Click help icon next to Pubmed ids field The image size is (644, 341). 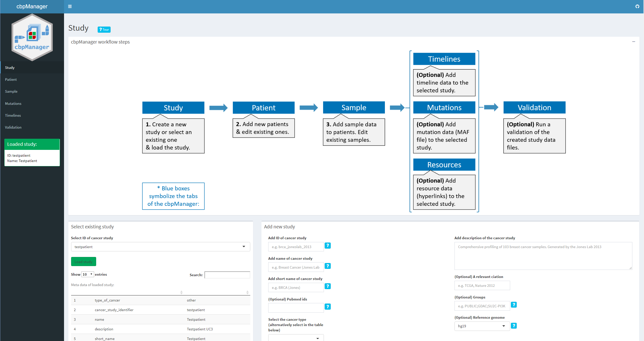[x=327, y=307]
